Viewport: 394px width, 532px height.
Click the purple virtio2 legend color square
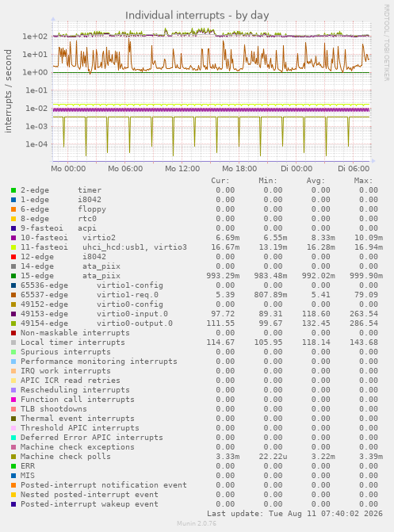pyautogui.click(x=13, y=238)
